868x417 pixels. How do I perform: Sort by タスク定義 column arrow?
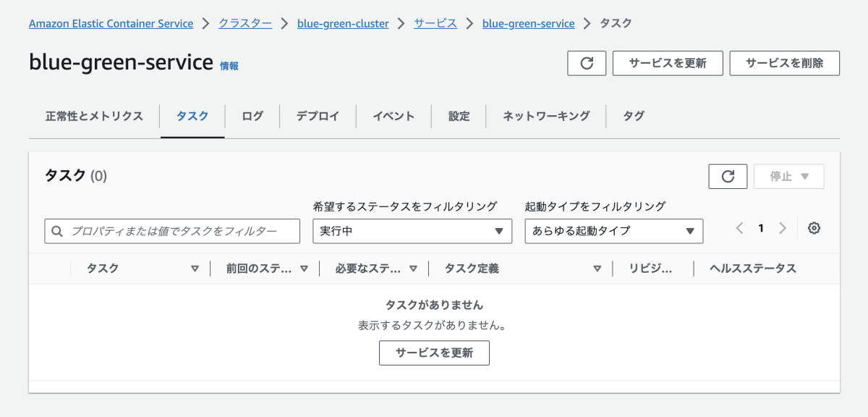pos(597,269)
